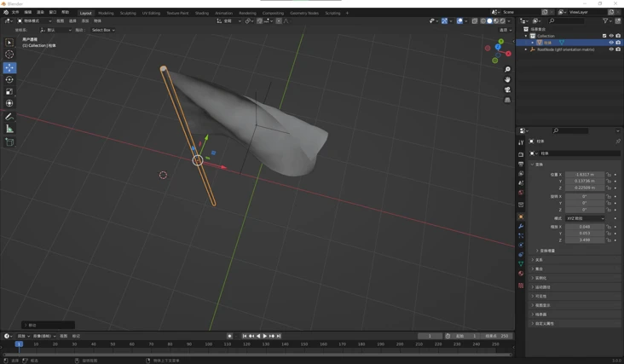Screen dimensions: 624x364
Task: Hide the RootNode object in outliner
Action: [x=611, y=49]
